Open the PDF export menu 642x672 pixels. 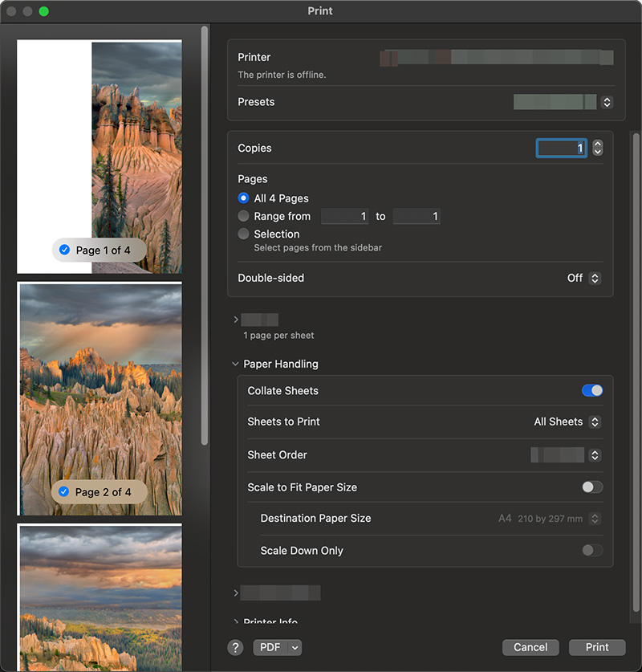coord(277,647)
